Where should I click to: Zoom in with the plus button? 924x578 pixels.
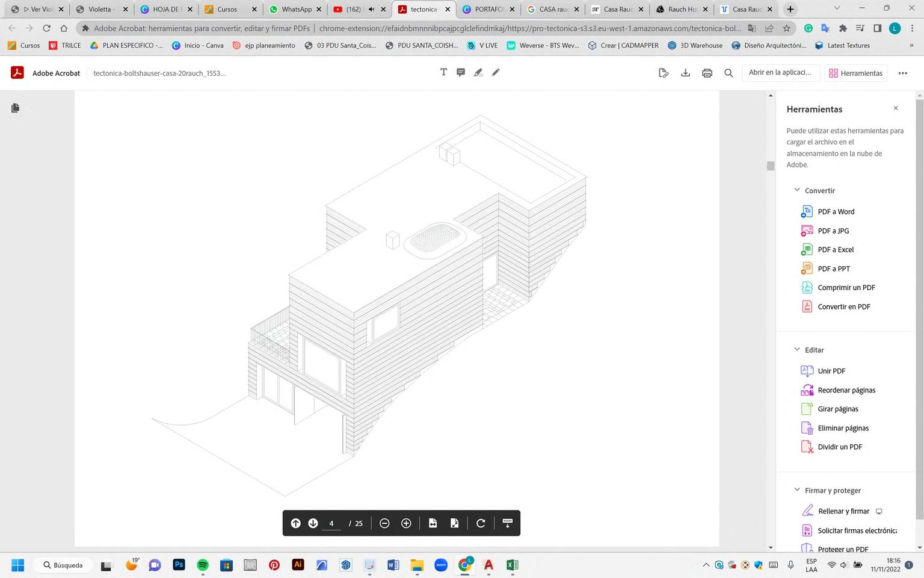click(406, 523)
